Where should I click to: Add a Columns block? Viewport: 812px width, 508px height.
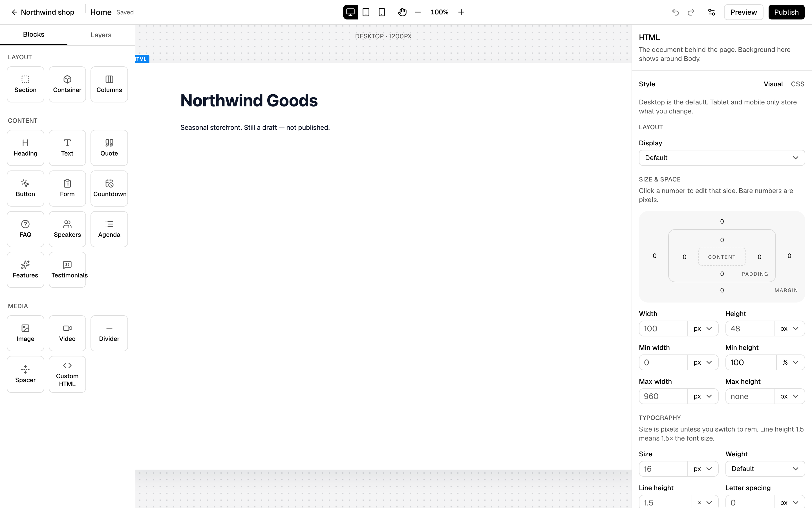pyautogui.click(x=109, y=84)
